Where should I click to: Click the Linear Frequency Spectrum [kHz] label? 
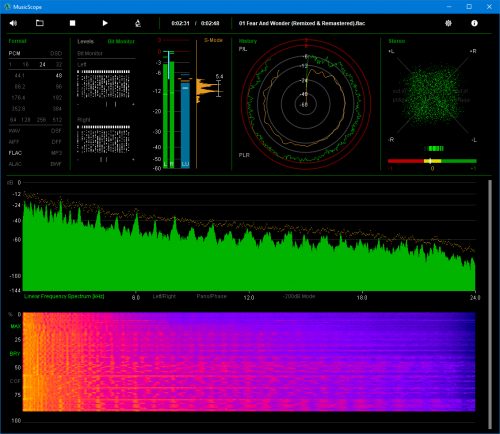tap(64, 296)
